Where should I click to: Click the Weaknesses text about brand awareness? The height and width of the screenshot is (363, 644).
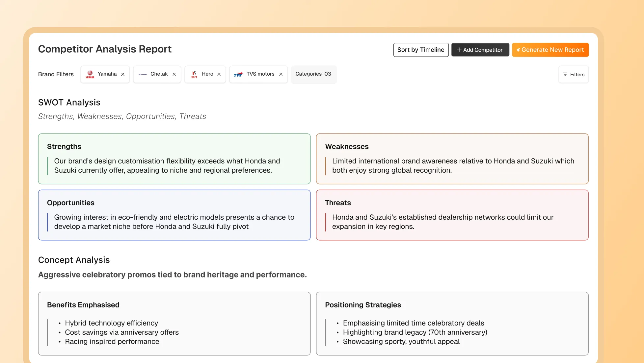(x=453, y=166)
